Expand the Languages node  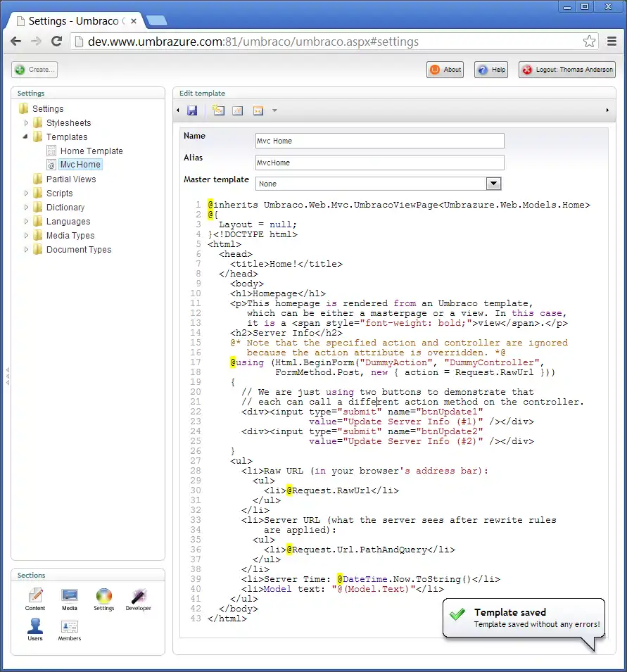[26, 222]
